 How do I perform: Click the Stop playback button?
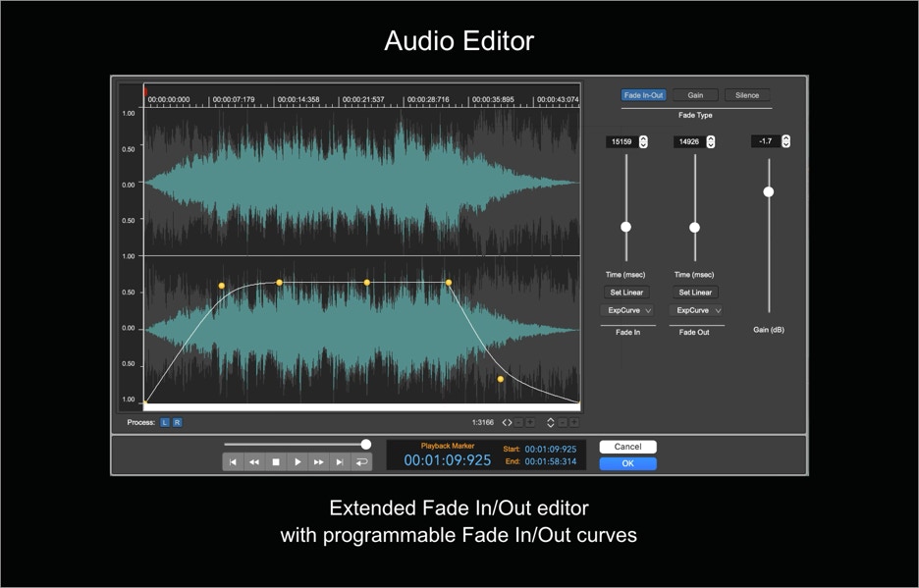click(276, 461)
